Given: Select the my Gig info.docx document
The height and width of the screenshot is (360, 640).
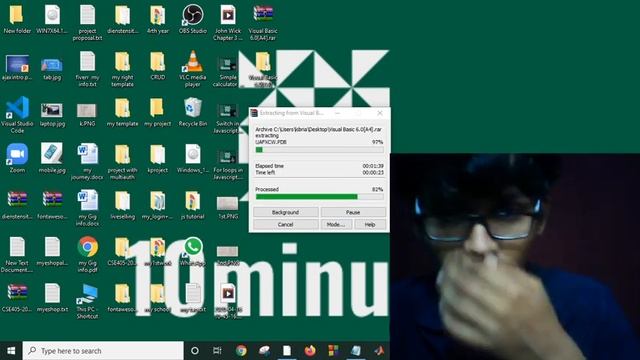Looking at the screenshot, I should (87, 208).
